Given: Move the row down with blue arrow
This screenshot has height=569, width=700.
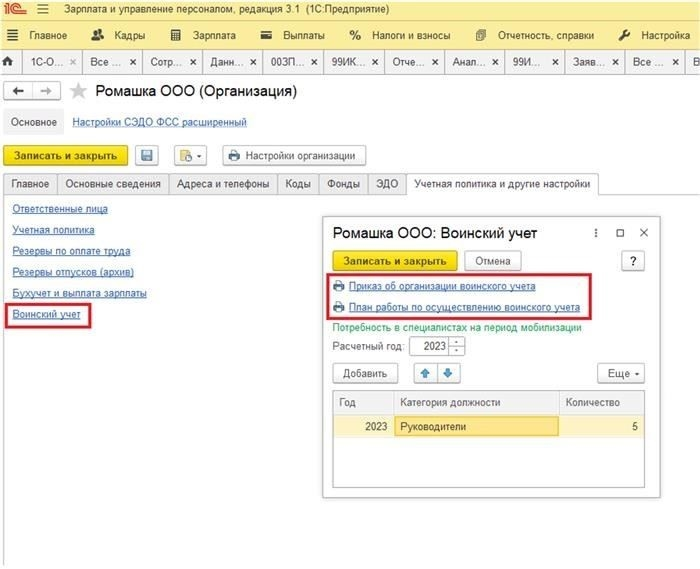Looking at the screenshot, I should click(x=448, y=374).
